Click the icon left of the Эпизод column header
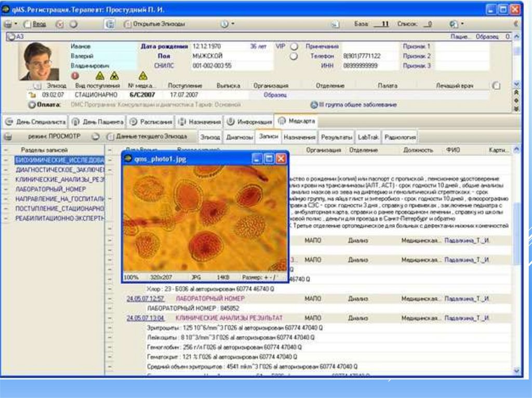This screenshot has height=398, width=532. coord(37,86)
